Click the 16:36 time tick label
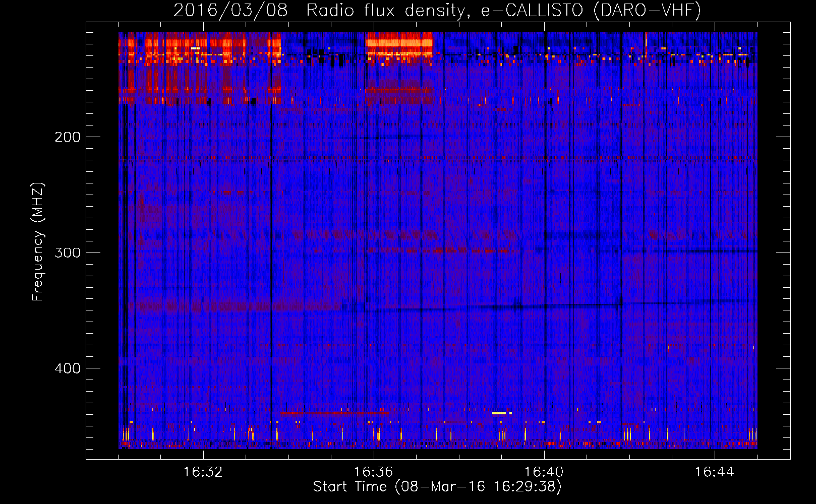816x504 pixels. click(374, 472)
